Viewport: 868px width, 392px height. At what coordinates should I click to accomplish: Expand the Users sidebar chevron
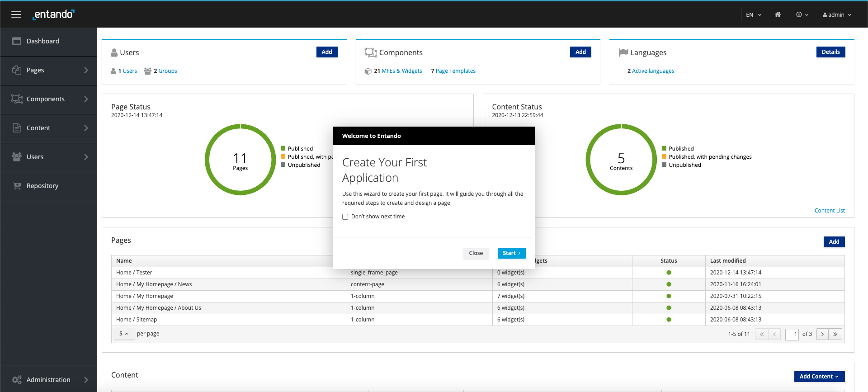(x=86, y=157)
